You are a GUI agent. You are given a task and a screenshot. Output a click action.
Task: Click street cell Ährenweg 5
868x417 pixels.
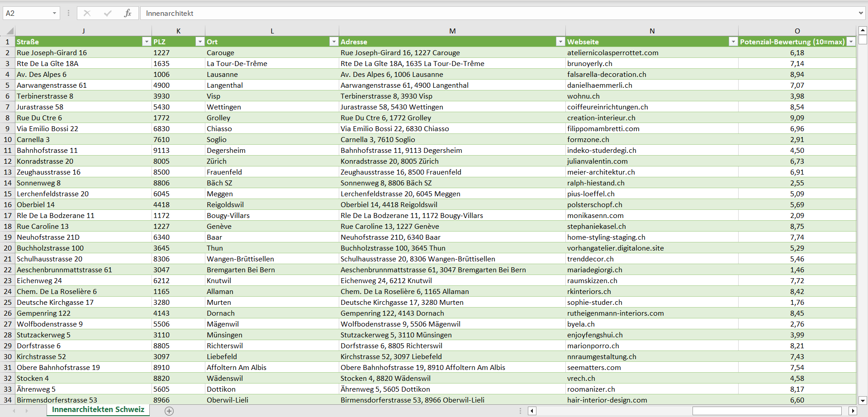(84, 389)
